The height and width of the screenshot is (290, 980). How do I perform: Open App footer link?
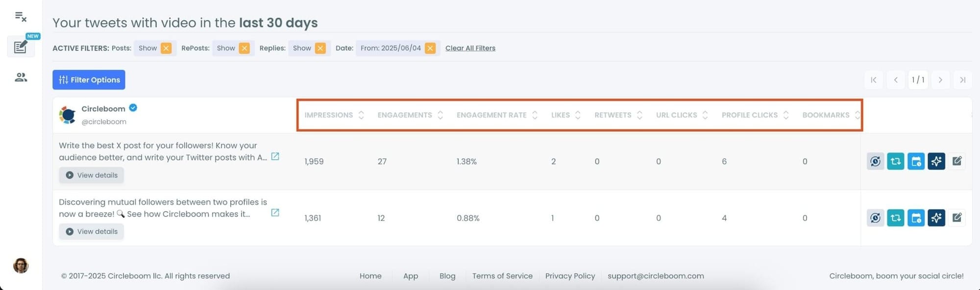pos(411,276)
